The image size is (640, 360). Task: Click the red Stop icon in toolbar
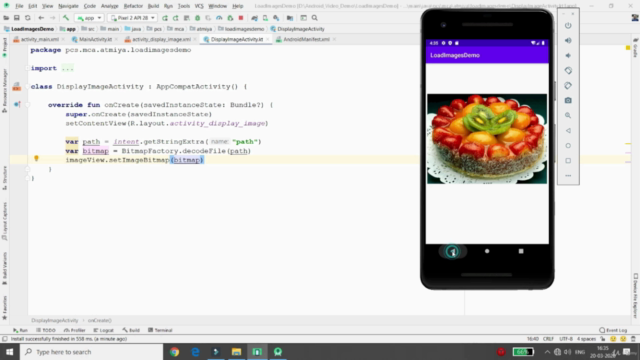pos(241,18)
